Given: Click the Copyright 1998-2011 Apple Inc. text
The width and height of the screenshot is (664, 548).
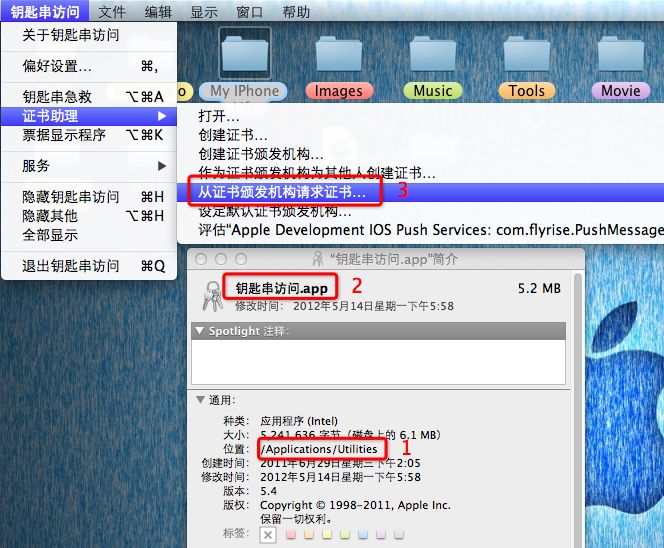Looking at the screenshot, I should click(355, 505).
